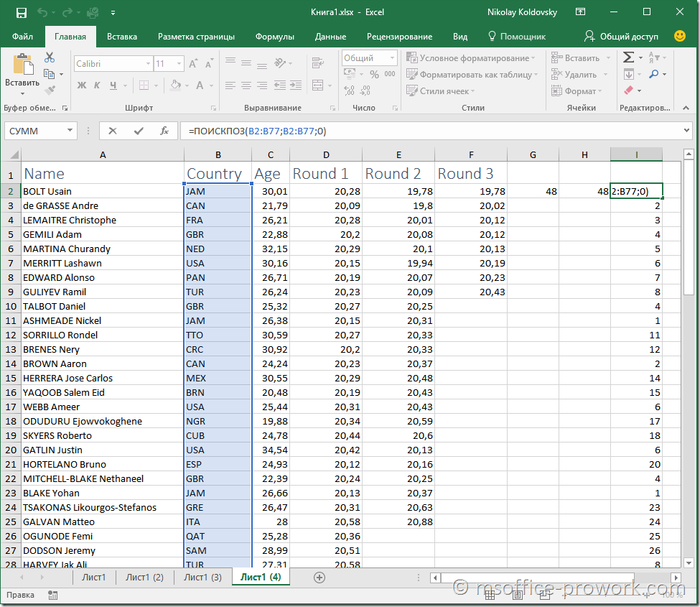Apply percent style to cells
This screenshot has height=607, width=700.
(x=374, y=74)
